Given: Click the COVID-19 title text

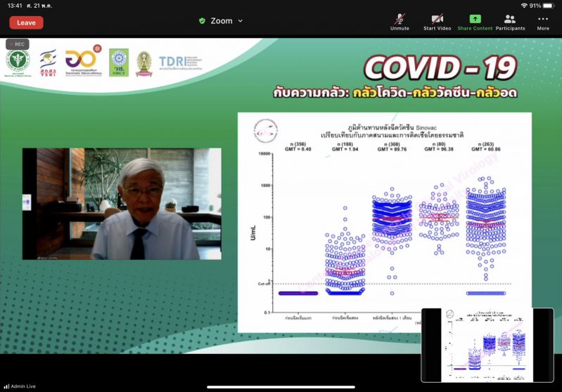Looking at the screenshot, I should [440, 67].
